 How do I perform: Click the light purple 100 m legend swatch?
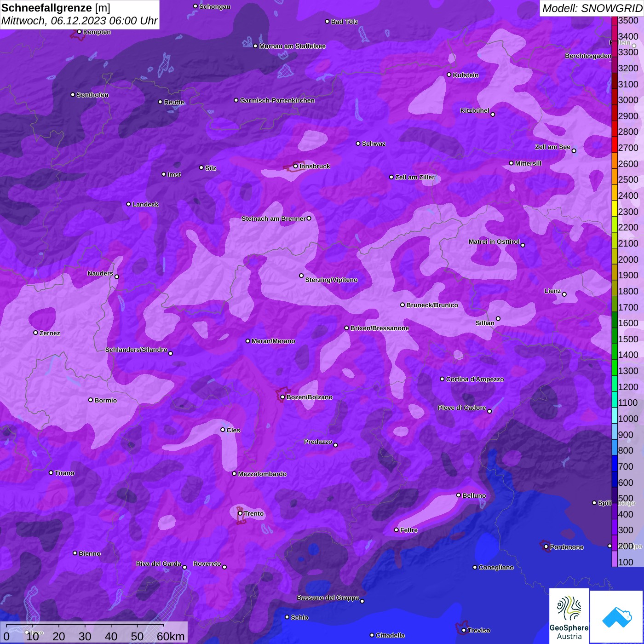click(615, 559)
